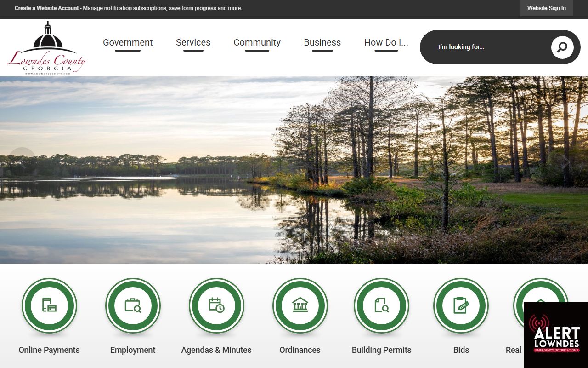Click the Bids clipboard icon
Viewport: 588px width, 368px height.
click(x=461, y=305)
